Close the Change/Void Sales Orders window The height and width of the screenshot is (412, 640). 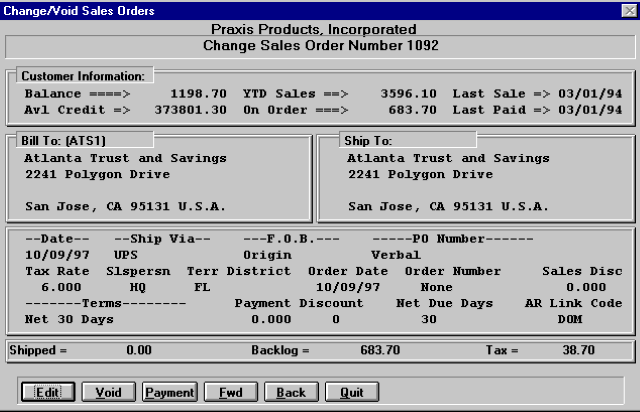[x=629, y=11]
